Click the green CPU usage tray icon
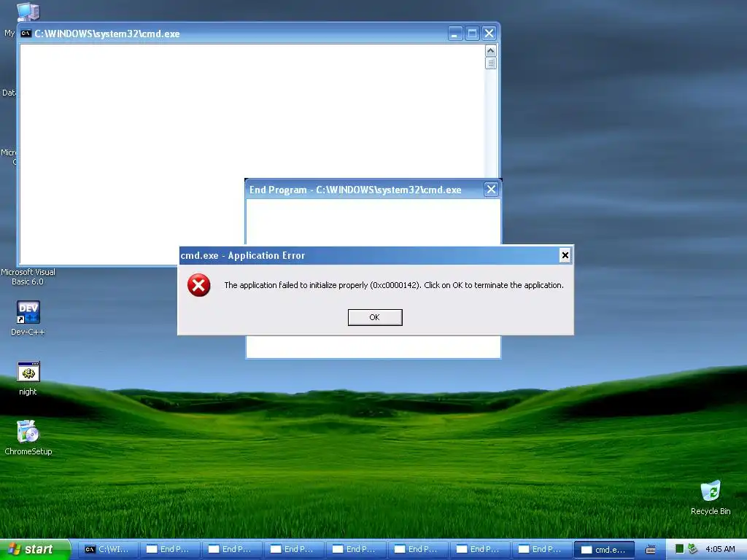747x560 pixels. point(680,549)
